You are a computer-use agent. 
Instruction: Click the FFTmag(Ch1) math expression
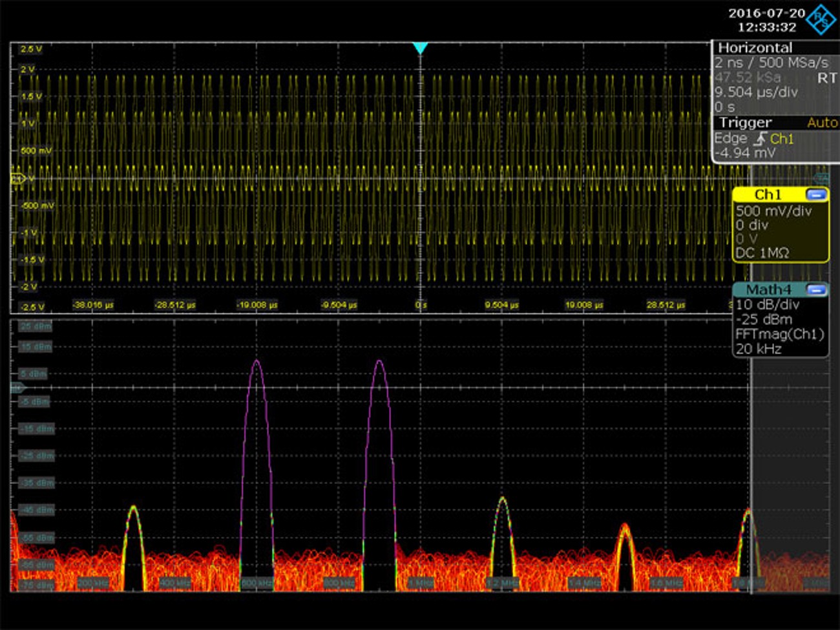click(779, 334)
